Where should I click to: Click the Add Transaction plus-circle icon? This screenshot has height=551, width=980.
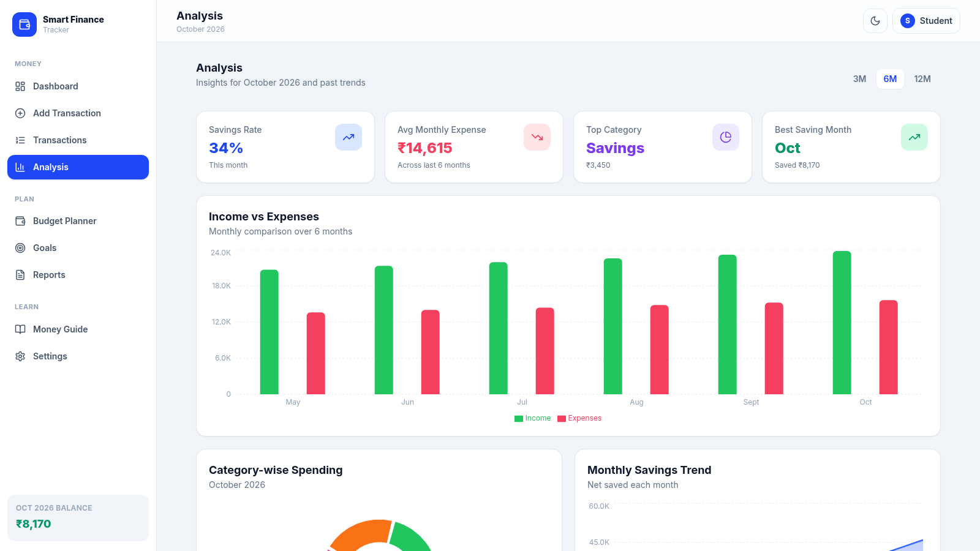[x=20, y=113]
